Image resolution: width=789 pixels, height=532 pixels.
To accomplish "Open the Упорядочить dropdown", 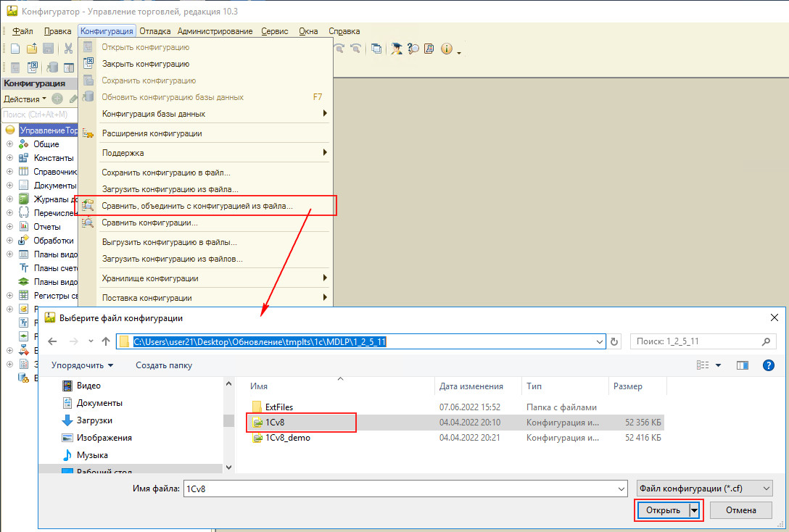I will (x=82, y=365).
